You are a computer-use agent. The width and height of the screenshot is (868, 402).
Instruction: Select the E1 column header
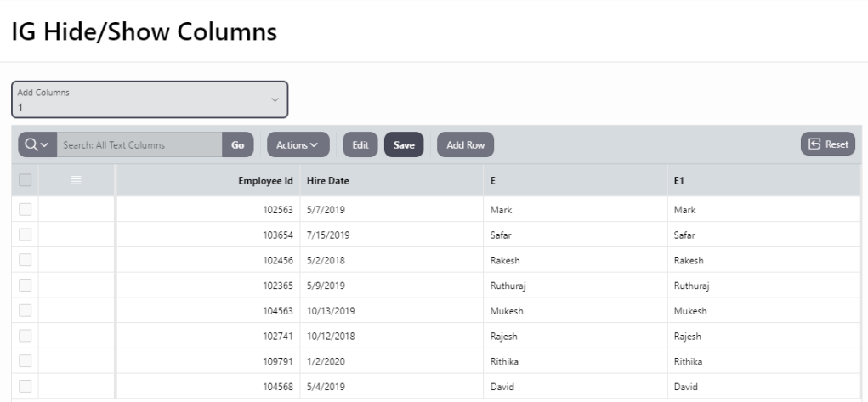678,180
